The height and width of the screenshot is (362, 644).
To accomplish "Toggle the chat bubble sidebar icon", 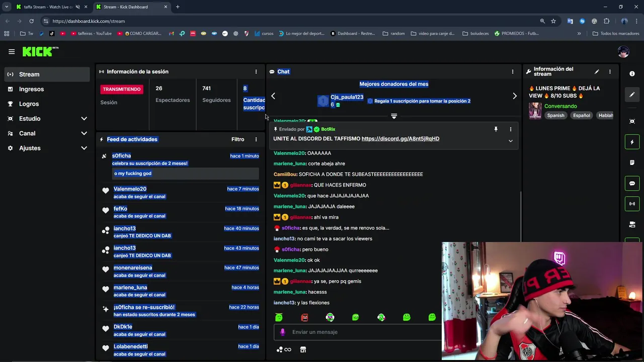I will pyautogui.click(x=632, y=183).
